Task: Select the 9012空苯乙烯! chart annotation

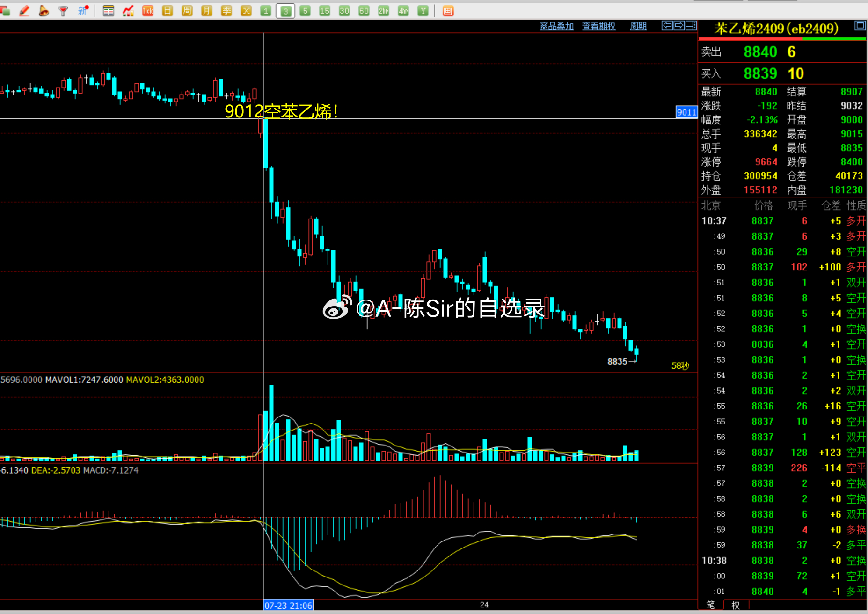Action: pyautogui.click(x=281, y=111)
